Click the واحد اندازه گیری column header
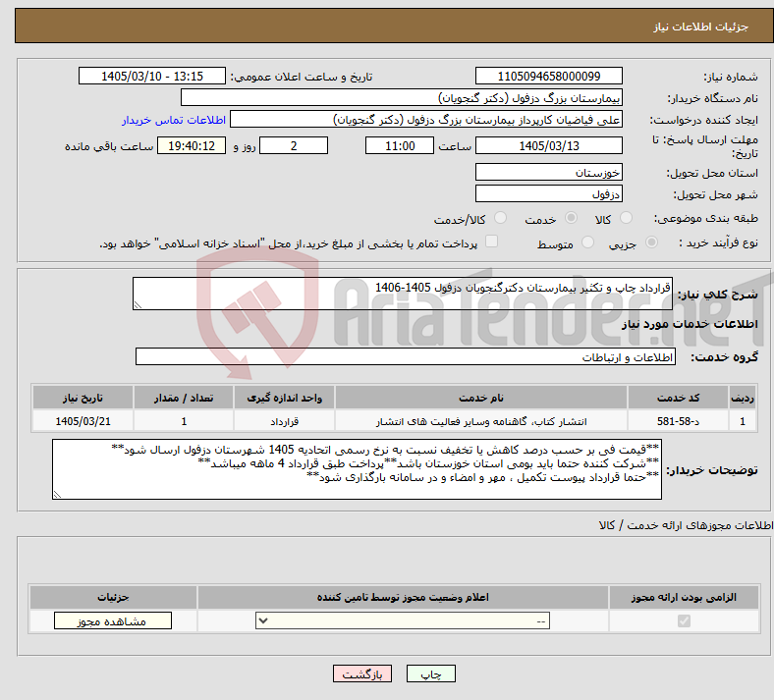Screen dimensions: 774x700 (x=284, y=398)
